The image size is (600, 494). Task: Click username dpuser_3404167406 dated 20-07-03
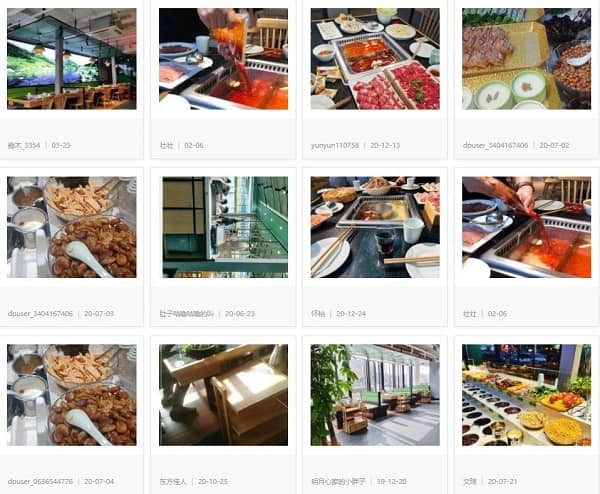click(40, 313)
